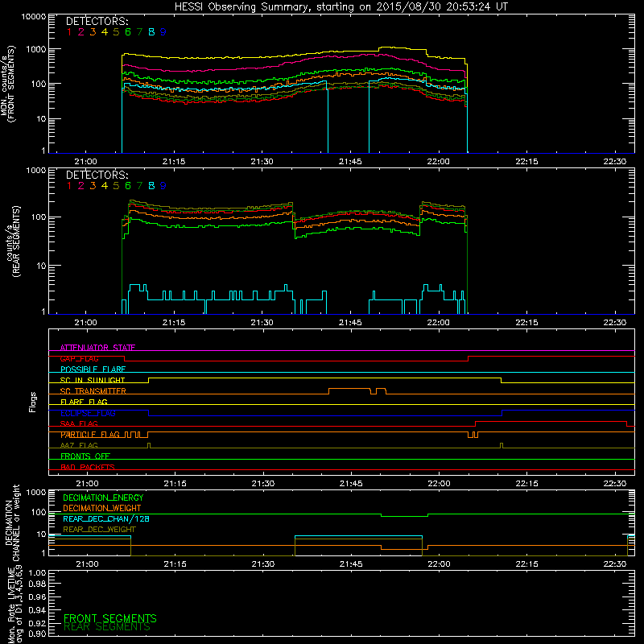Click 21:15 tick label on flags axis
644x644 pixels.
coord(175,484)
